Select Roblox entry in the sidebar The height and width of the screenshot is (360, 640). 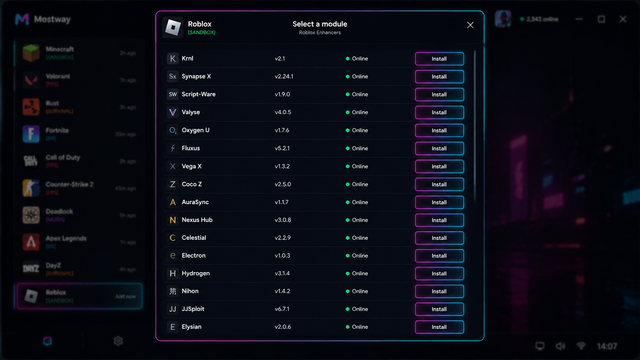coord(79,296)
